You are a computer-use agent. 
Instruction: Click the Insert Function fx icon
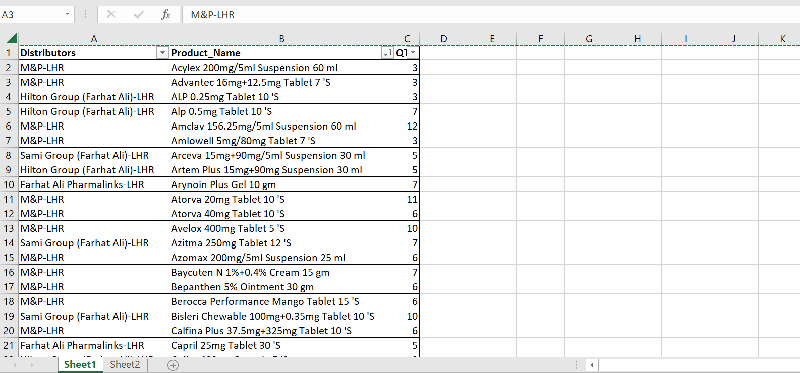tap(165, 15)
